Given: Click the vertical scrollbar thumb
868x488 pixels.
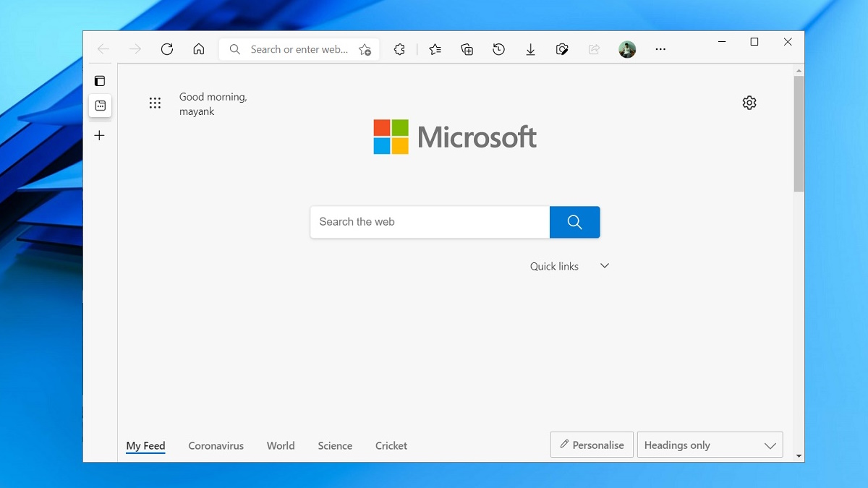Looking at the screenshot, I should click(799, 134).
